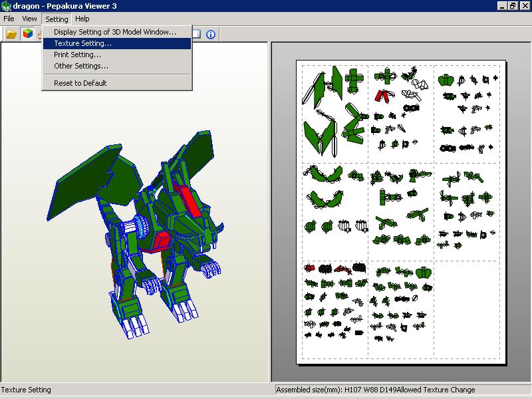Viewport: 532px width, 399px height.
Task: Open Print Setting from the menu
Action: tap(117, 55)
